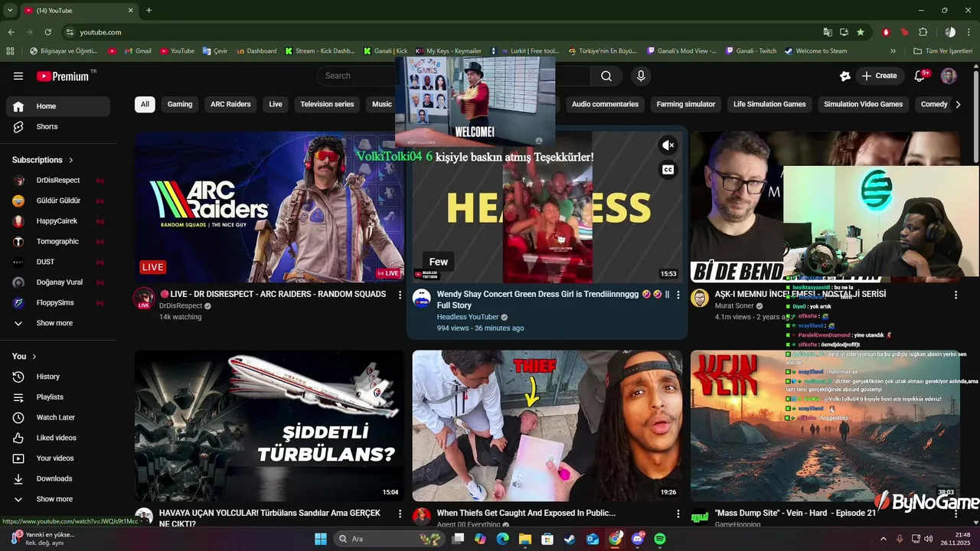Open the ŞİDDETLİ TÜRBÜLANS video thumbnail
Screen dimensions: 980x551
269,425
